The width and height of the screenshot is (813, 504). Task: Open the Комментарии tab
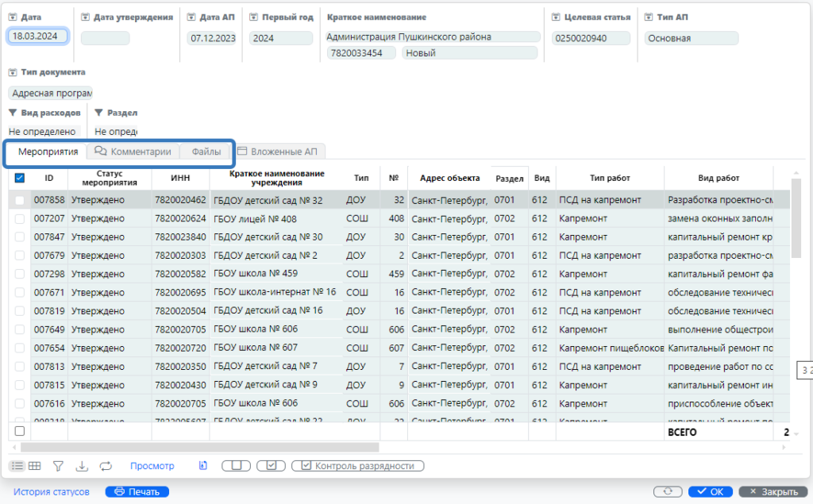[133, 152]
